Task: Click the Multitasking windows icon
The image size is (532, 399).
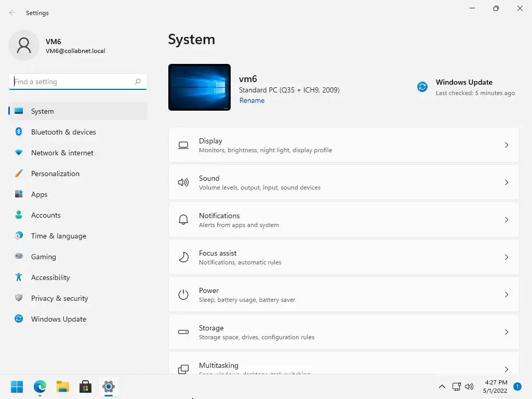Action: point(183,369)
